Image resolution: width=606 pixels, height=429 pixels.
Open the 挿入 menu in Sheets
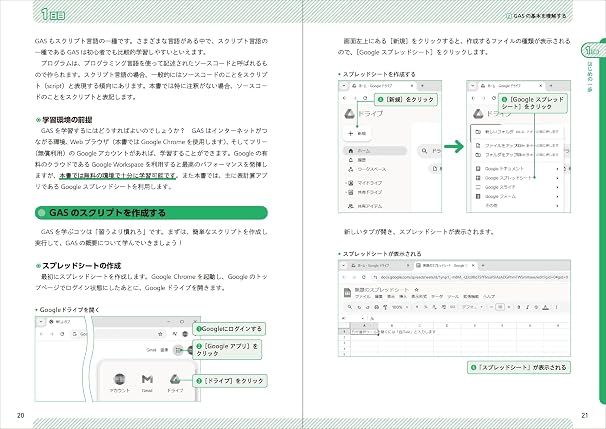click(x=403, y=296)
